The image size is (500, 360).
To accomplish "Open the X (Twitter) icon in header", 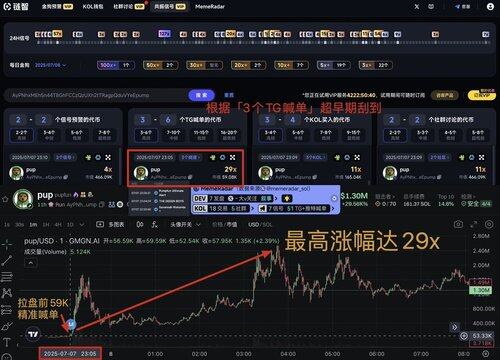I will click(417, 6).
